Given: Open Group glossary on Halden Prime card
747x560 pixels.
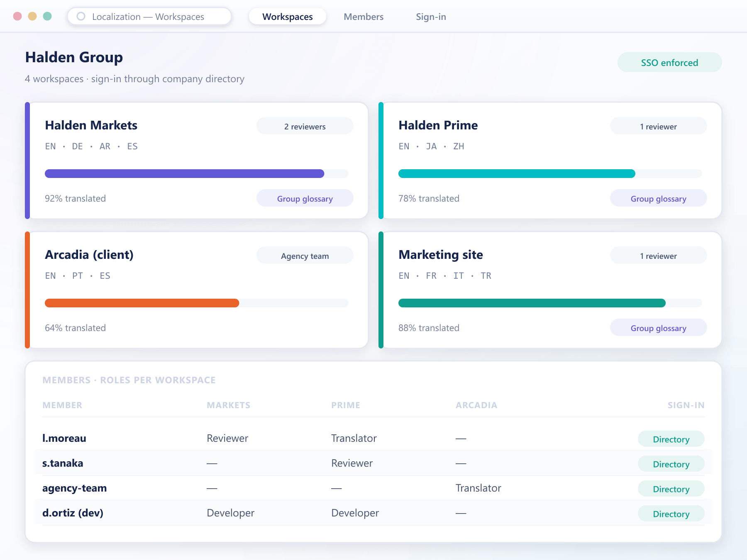Looking at the screenshot, I should 659,198.
